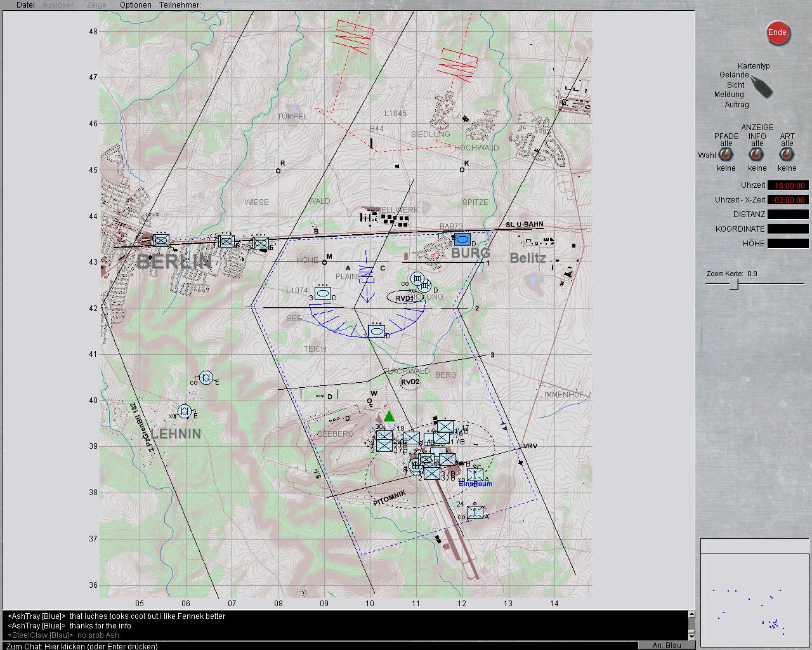The width and height of the screenshot is (812, 650).
Task: Click the Belitz map label
Action: (x=528, y=258)
